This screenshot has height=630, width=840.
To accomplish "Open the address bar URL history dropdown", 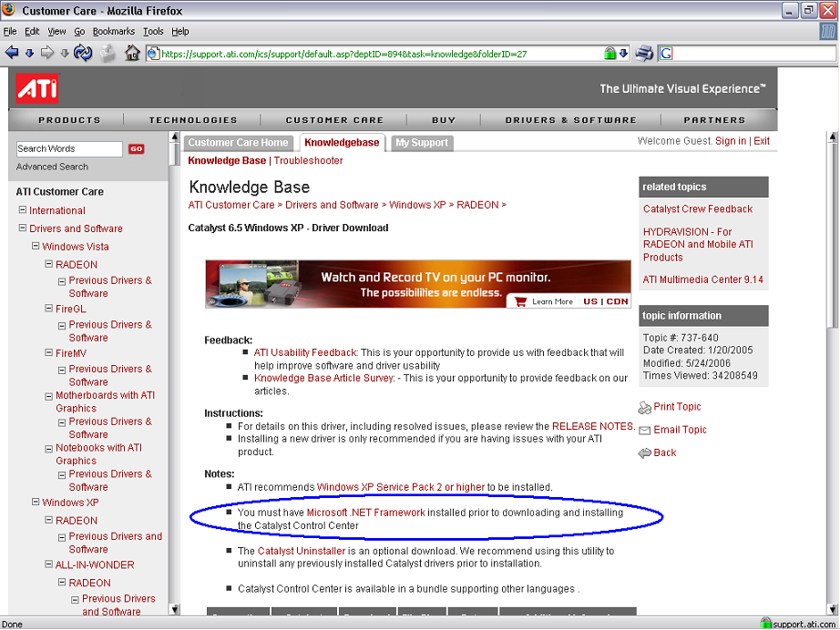I will 623,54.
